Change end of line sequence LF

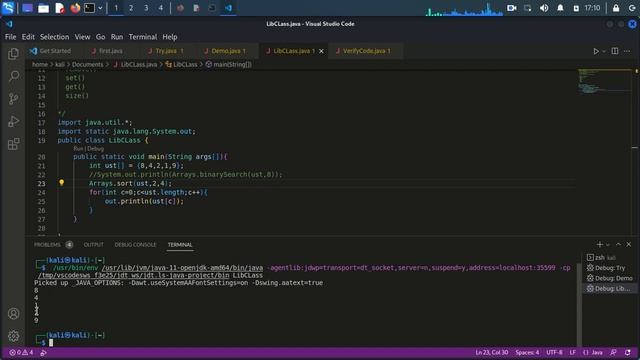click(572, 352)
